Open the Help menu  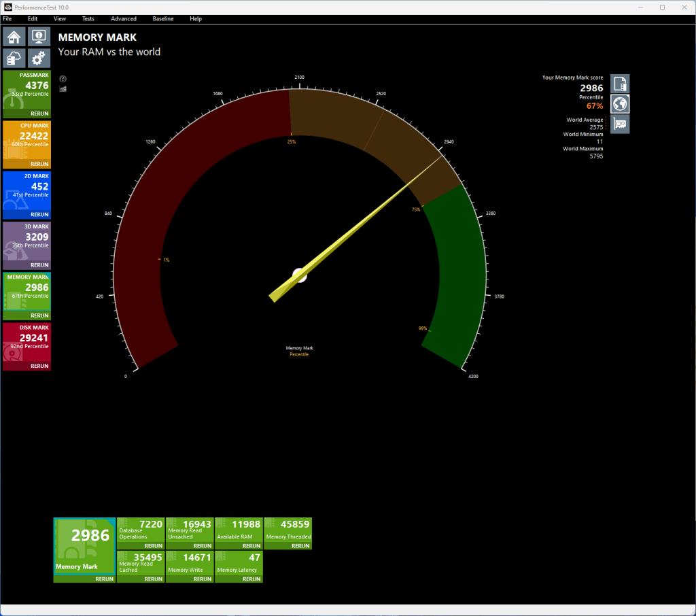point(195,18)
